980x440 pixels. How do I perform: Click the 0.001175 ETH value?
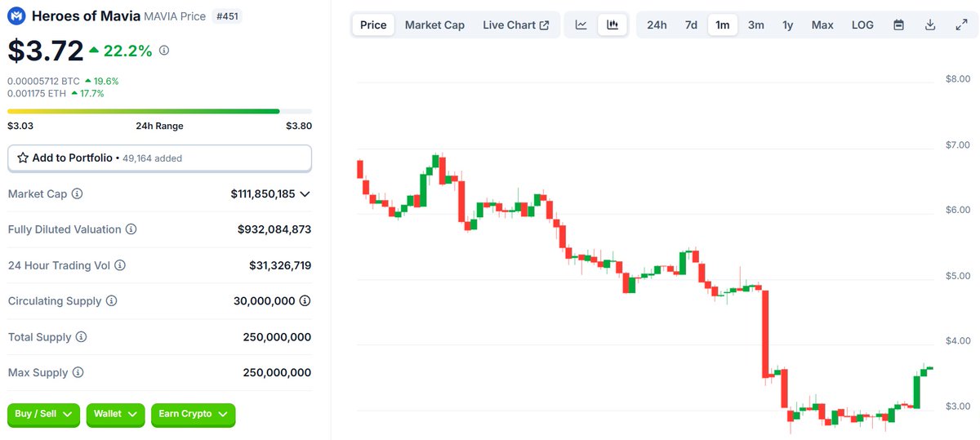[x=38, y=93]
